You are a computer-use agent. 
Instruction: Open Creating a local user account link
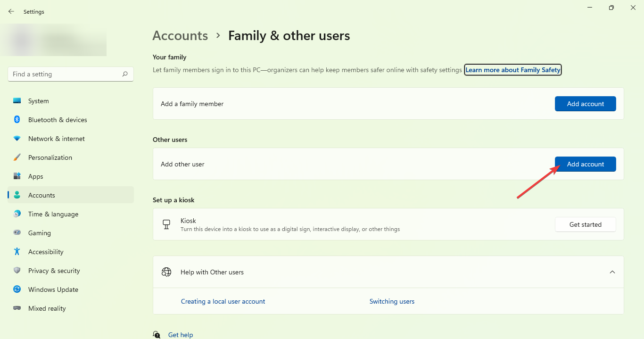[x=223, y=301]
